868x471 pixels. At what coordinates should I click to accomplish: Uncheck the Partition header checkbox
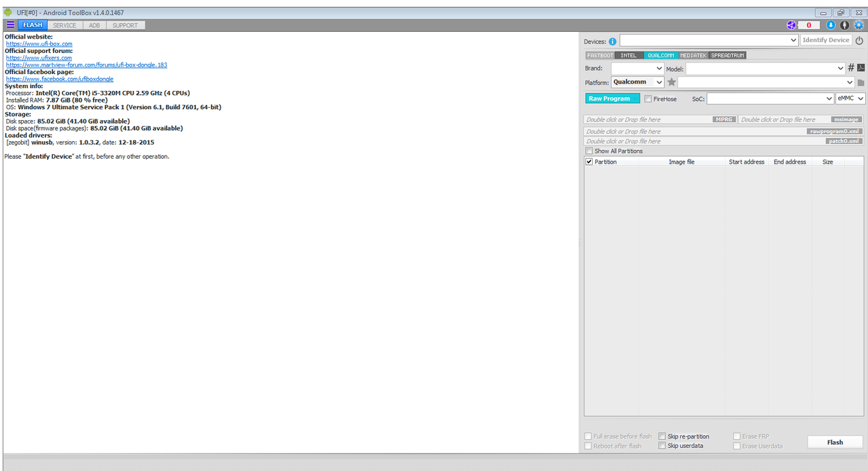coord(589,162)
